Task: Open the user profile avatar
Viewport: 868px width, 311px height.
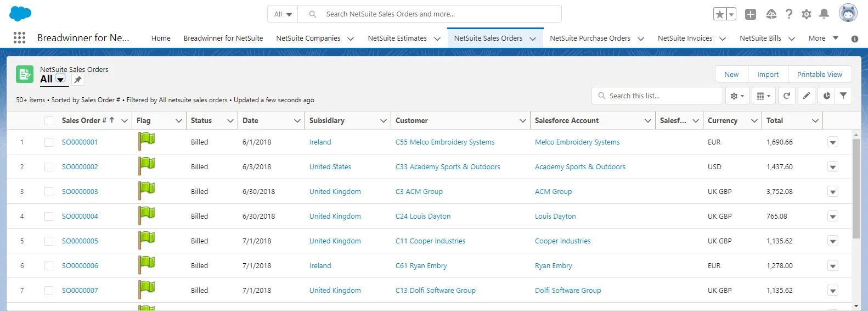Action: (848, 13)
